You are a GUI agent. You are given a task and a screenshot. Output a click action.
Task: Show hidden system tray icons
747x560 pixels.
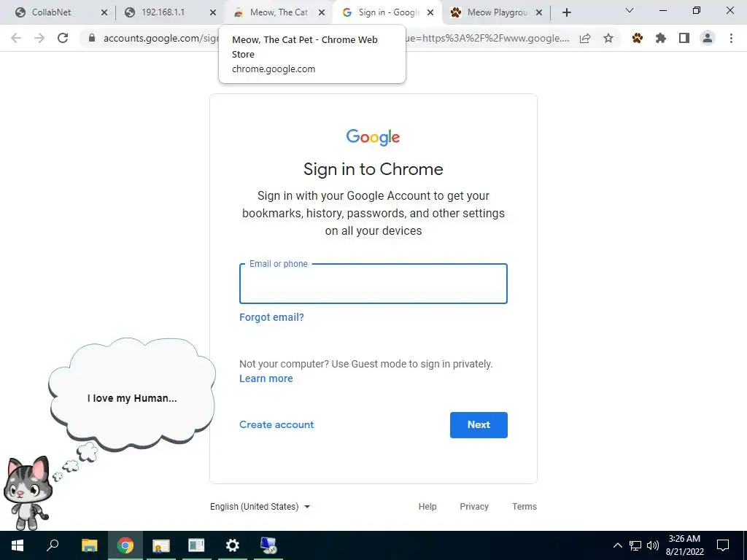(x=617, y=545)
